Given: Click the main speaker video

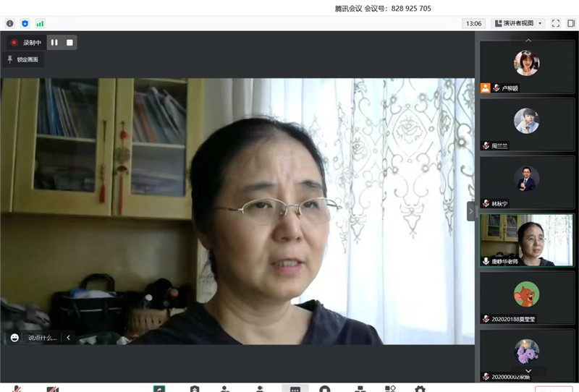Looking at the screenshot, I should (237, 211).
